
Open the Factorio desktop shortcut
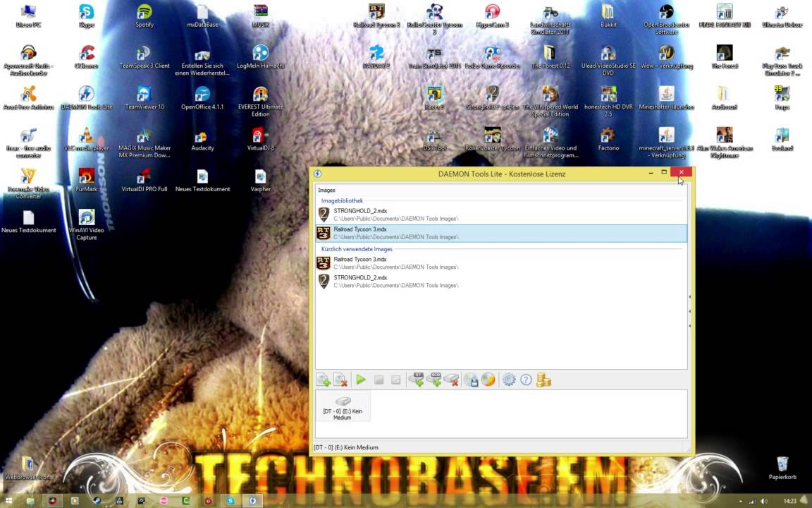tap(608, 139)
